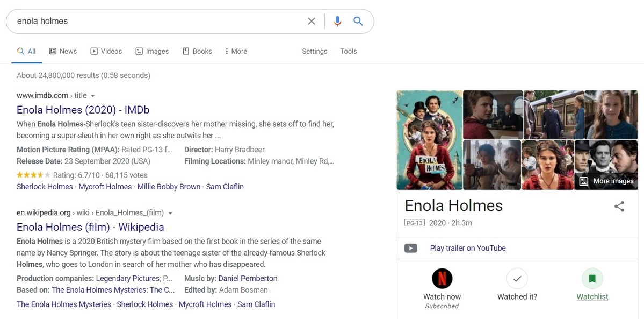Open More images in the knowledge panel

click(606, 181)
